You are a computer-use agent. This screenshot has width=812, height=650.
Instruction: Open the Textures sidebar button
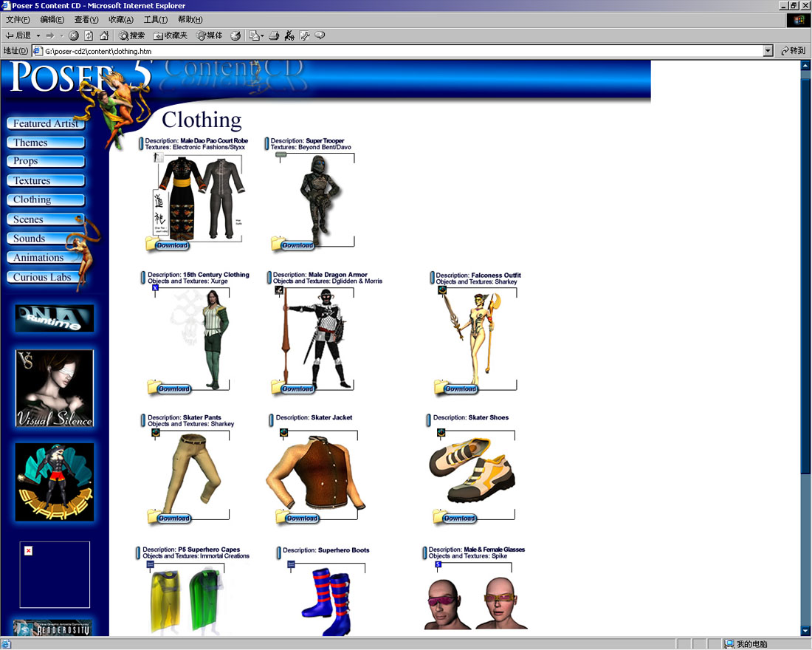point(46,181)
